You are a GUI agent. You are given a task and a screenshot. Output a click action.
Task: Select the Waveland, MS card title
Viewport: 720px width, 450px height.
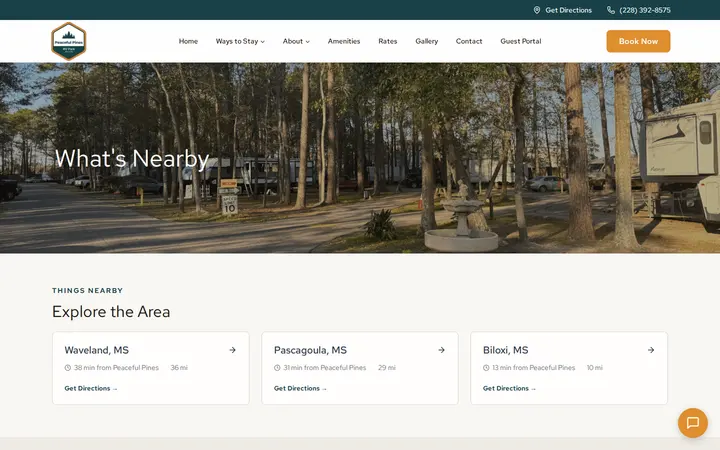[96, 350]
